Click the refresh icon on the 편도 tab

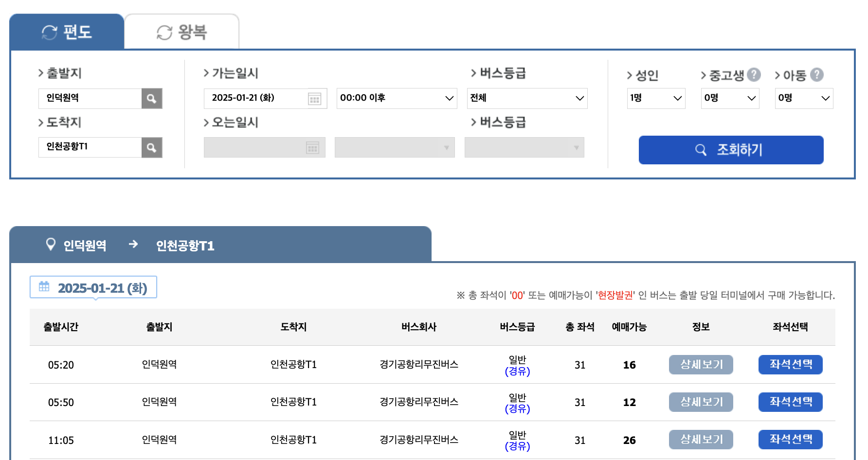tap(48, 32)
